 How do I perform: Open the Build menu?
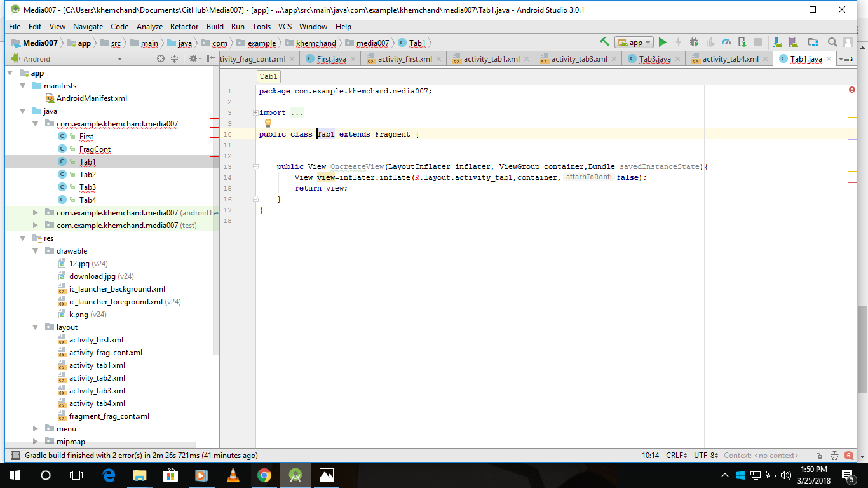[x=215, y=27]
